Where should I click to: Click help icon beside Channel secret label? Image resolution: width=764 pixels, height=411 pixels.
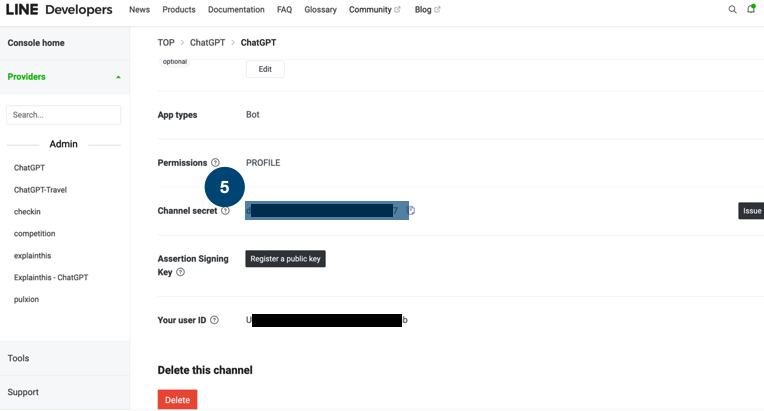225,211
